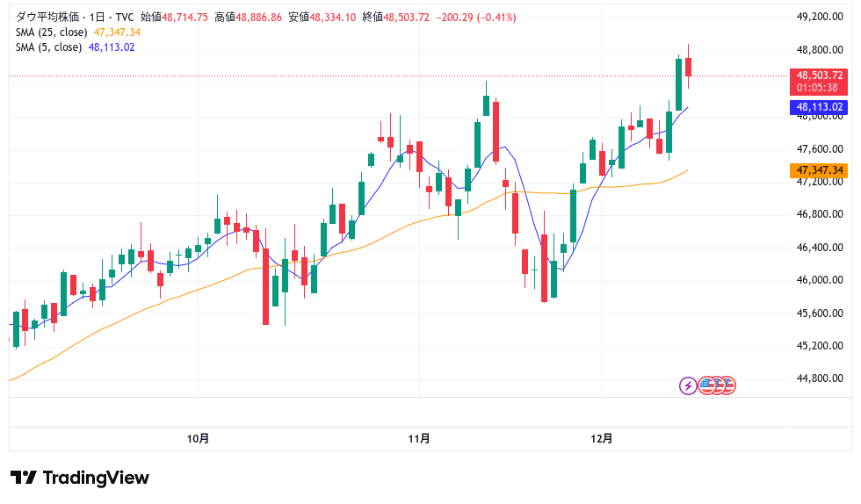Click the purple lightning bolt event icon
Screen dimensions: 861x504
[x=689, y=385]
